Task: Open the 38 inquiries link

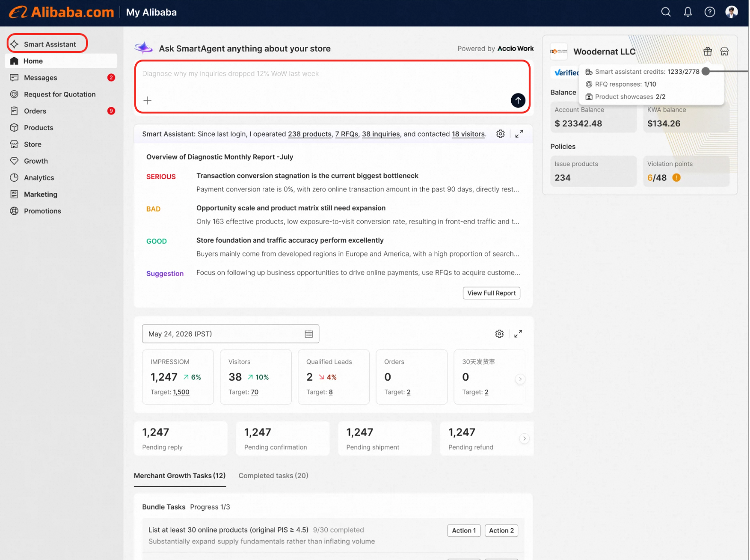Action: [381, 134]
